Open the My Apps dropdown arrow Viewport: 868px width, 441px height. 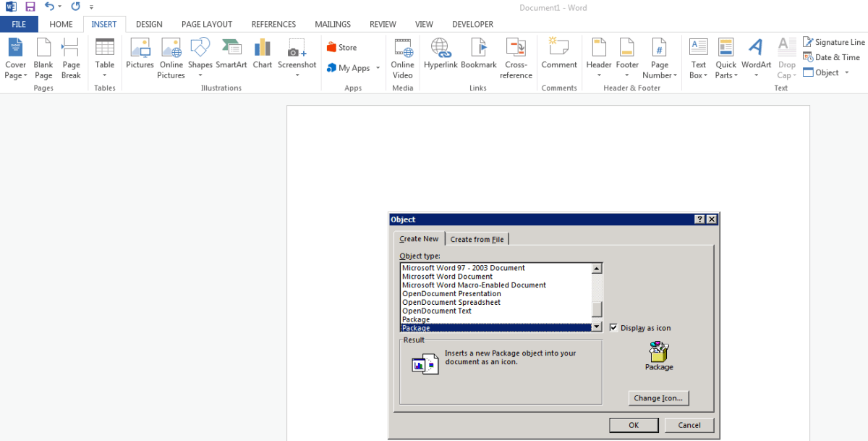378,69
